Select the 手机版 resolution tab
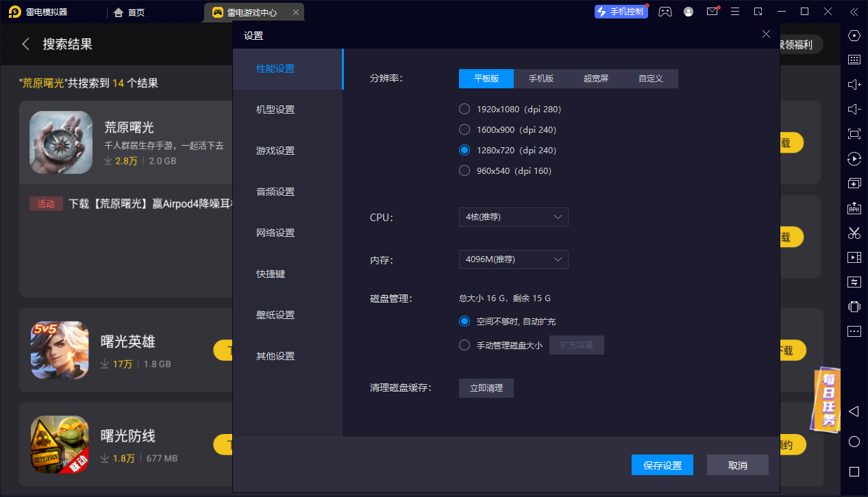 click(x=541, y=79)
